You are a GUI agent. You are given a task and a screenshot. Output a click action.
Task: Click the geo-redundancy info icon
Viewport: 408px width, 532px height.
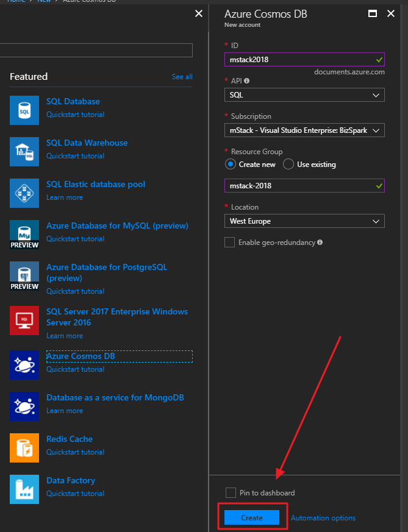[320, 243]
